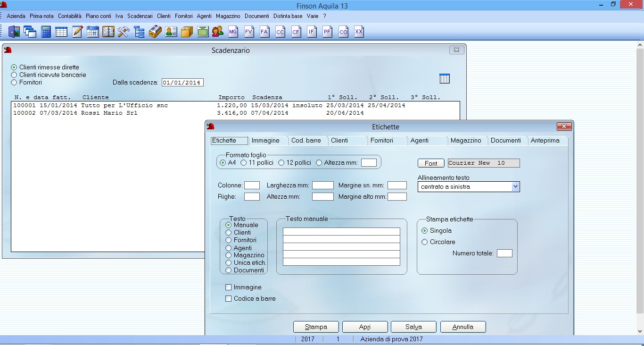
Task: Click the first Testo manuale line
Action: [341, 231]
